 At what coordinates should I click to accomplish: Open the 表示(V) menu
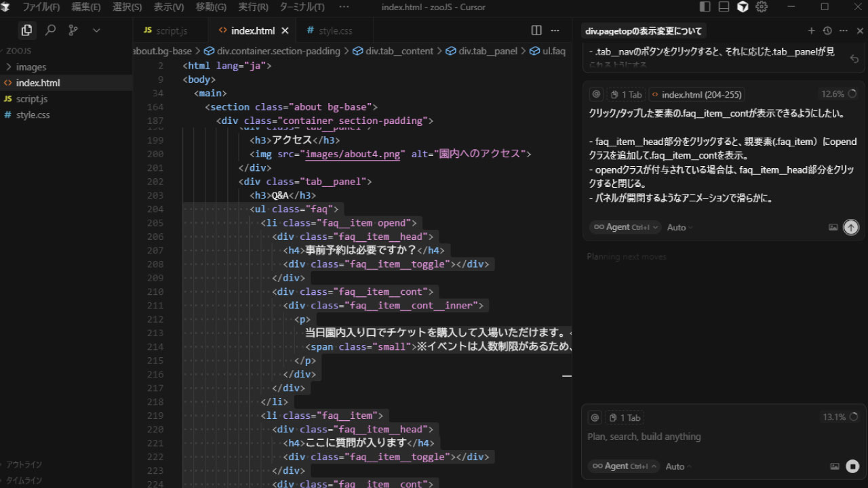(x=169, y=7)
